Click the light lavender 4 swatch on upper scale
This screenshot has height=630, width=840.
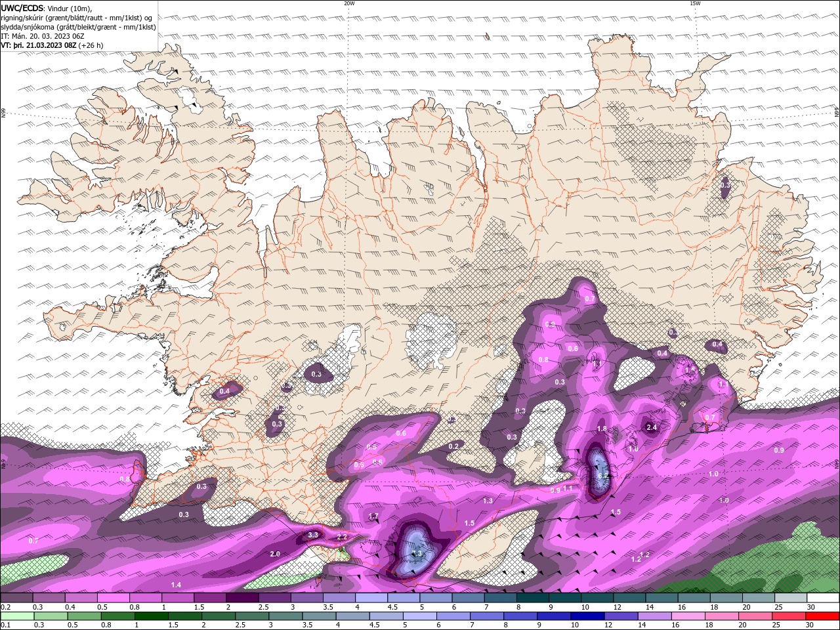pyautogui.click(x=371, y=598)
